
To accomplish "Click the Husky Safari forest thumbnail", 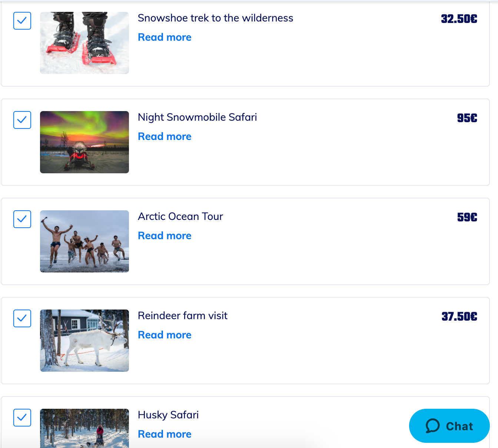I will tap(84, 429).
